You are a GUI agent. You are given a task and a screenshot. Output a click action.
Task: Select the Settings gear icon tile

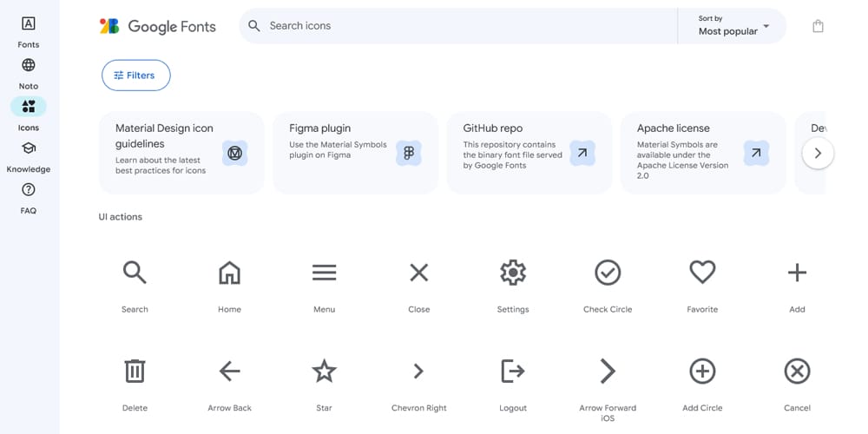coord(513,273)
